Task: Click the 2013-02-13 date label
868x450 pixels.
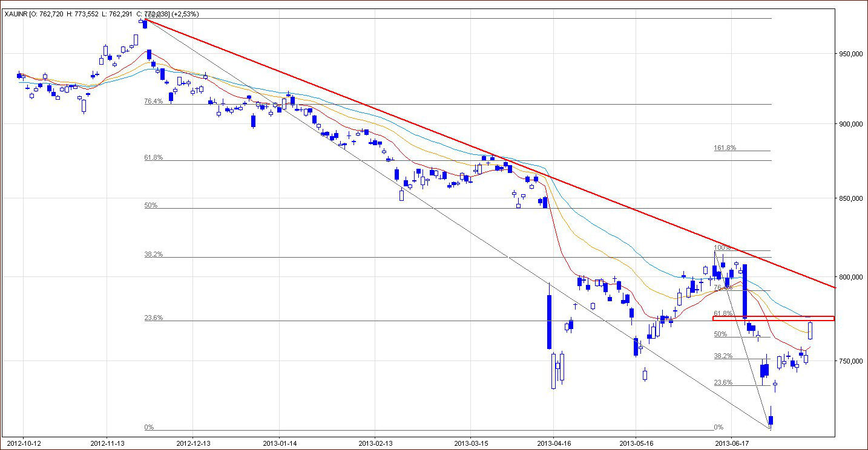Action: click(x=375, y=443)
